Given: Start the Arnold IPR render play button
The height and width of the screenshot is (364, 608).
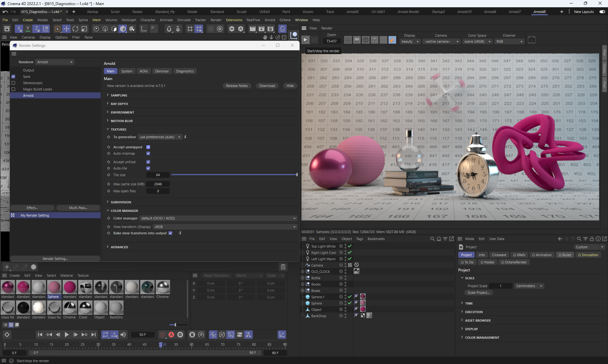Looking at the screenshot, I should click(305, 40).
